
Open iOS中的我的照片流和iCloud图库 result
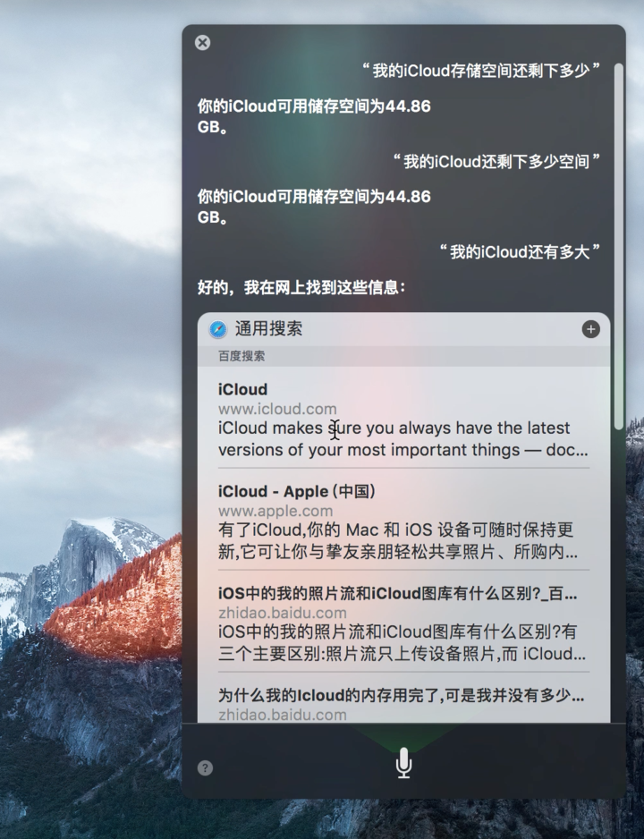403,623
